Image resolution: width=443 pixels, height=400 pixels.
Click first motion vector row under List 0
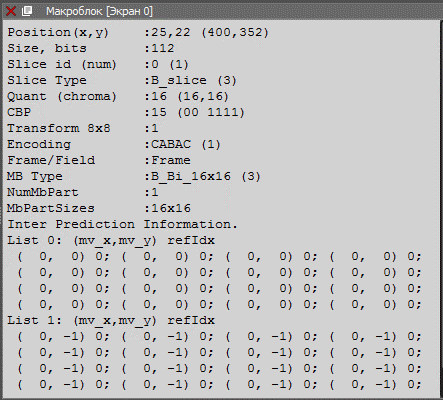[219, 256]
